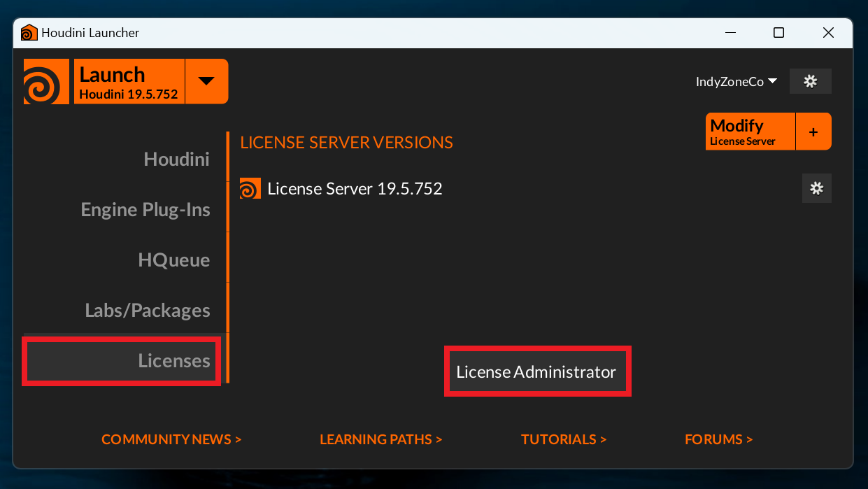Viewport: 868px width, 489px height.
Task: Open launcher settings gear at top right
Action: 810,81
